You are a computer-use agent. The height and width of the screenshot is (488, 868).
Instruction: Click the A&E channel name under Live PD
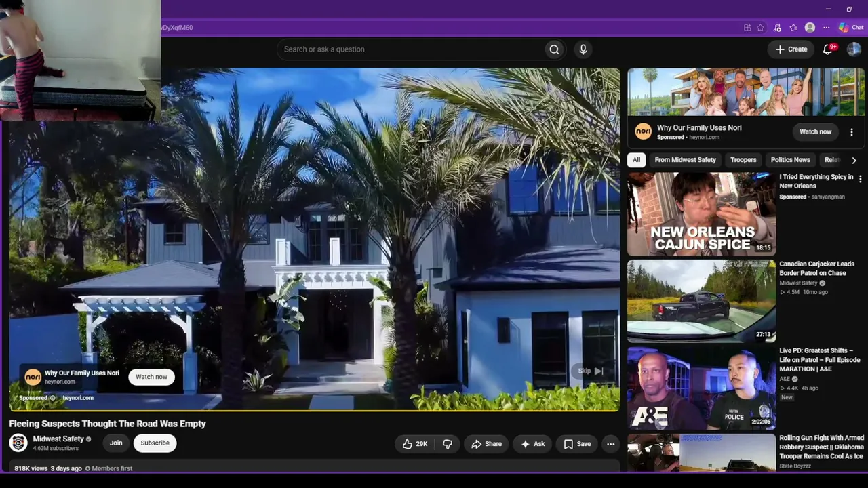[x=785, y=379]
